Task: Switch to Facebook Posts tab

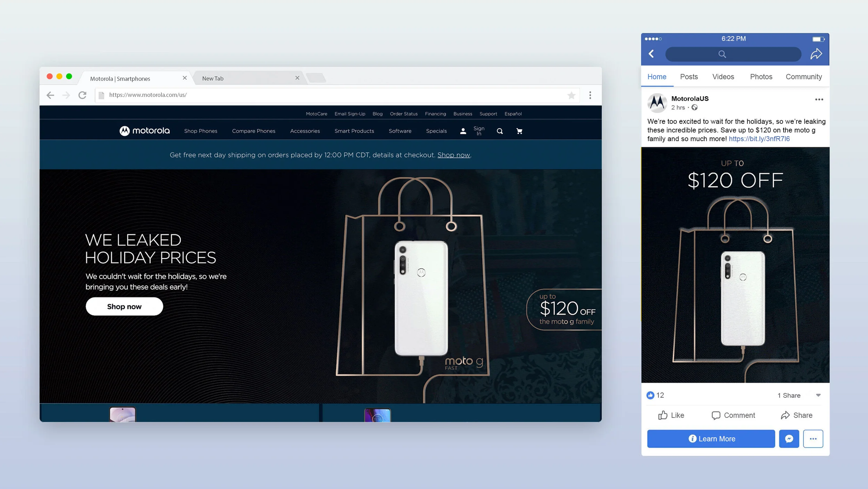Action: 689,77
